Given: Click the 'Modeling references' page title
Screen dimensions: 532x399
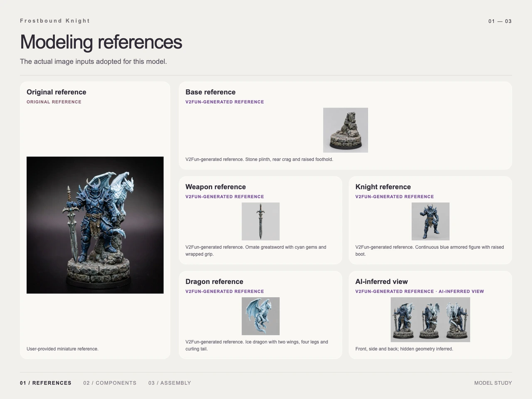Looking at the screenshot, I should pos(101,42).
